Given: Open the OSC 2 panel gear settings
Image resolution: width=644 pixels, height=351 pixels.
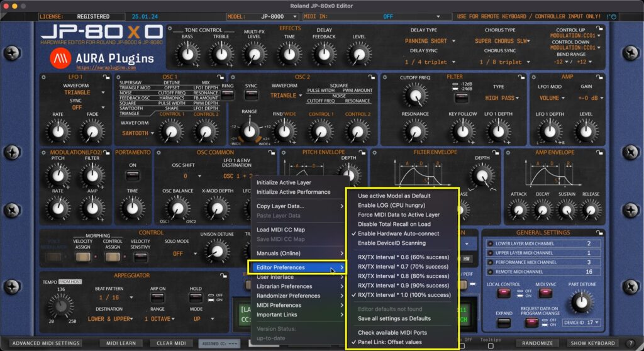Looking at the screenshot, I should [233, 77].
